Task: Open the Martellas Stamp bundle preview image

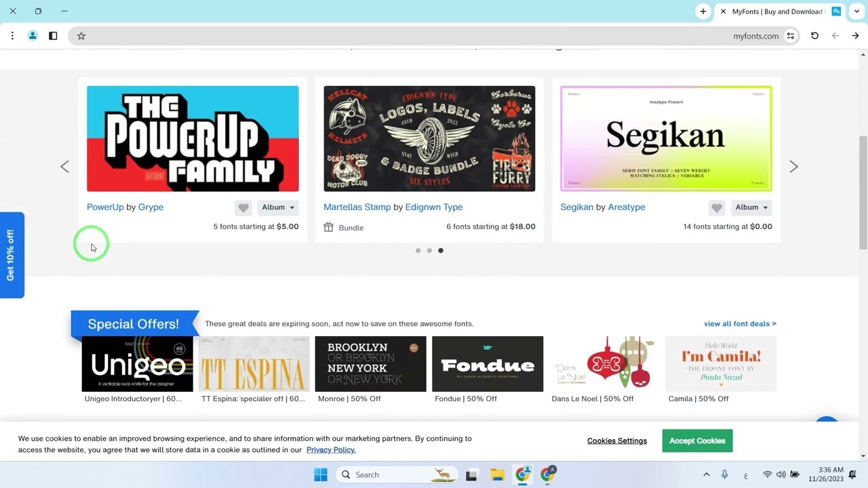Action: (x=429, y=138)
